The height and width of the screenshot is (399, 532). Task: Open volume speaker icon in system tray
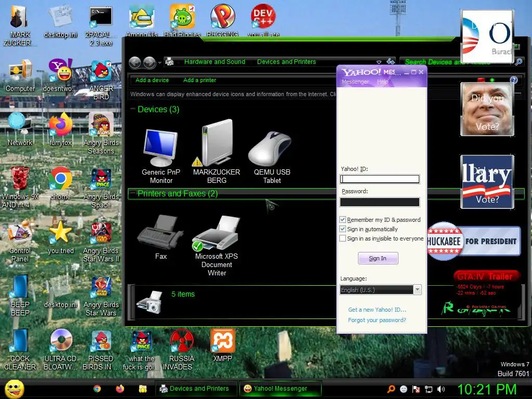click(x=441, y=389)
